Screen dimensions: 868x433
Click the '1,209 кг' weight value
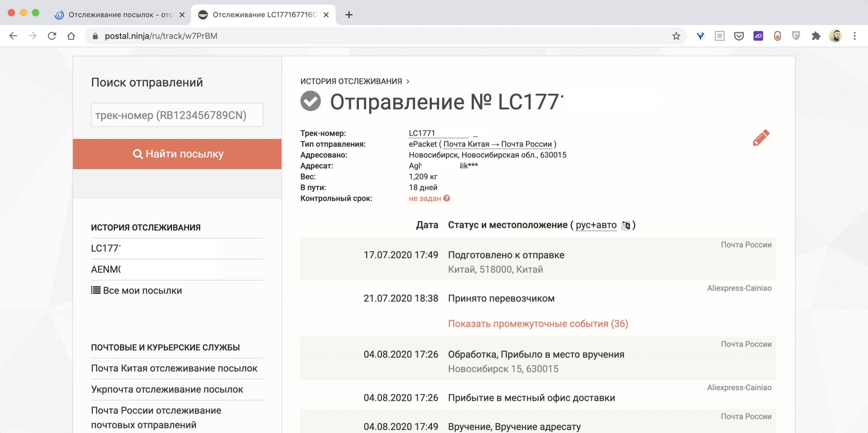pyautogui.click(x=423, y=177)
